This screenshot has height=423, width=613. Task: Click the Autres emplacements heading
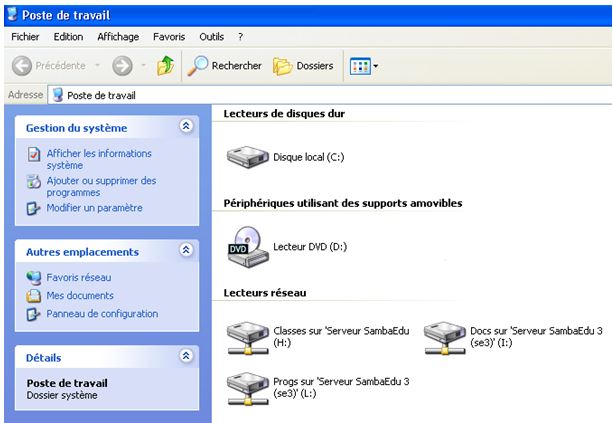(82, 252)
